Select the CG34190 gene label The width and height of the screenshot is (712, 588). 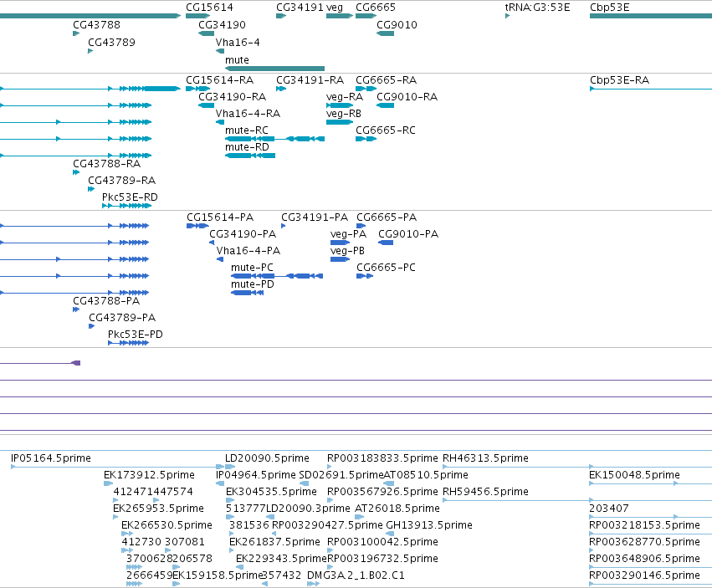222,25
